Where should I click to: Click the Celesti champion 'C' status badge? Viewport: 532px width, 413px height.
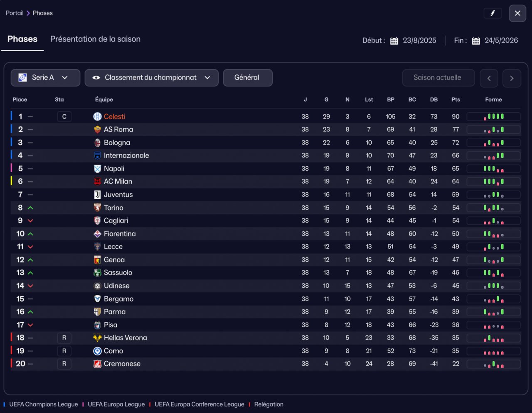64,116
